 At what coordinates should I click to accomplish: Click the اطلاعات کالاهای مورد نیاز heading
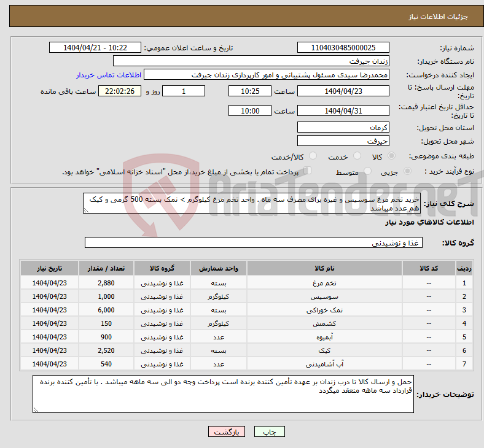pos(429,222)
